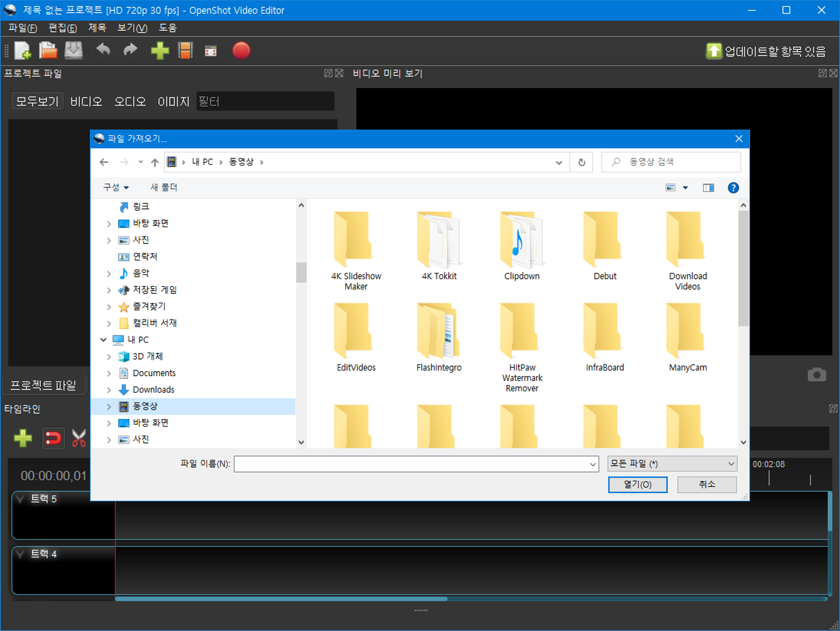Open the 구성 dropdown menu
Screen dimensions: 840x631
(x=116, y=187)
